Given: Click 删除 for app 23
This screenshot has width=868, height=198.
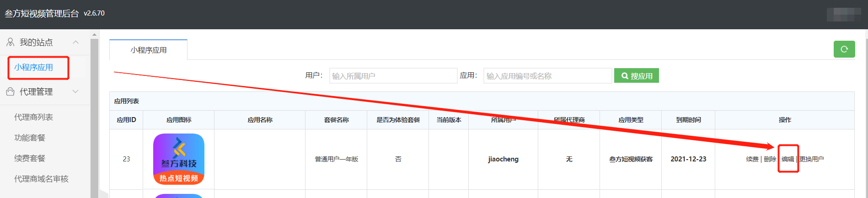Looking at the screenshot, I should point(770,159).
